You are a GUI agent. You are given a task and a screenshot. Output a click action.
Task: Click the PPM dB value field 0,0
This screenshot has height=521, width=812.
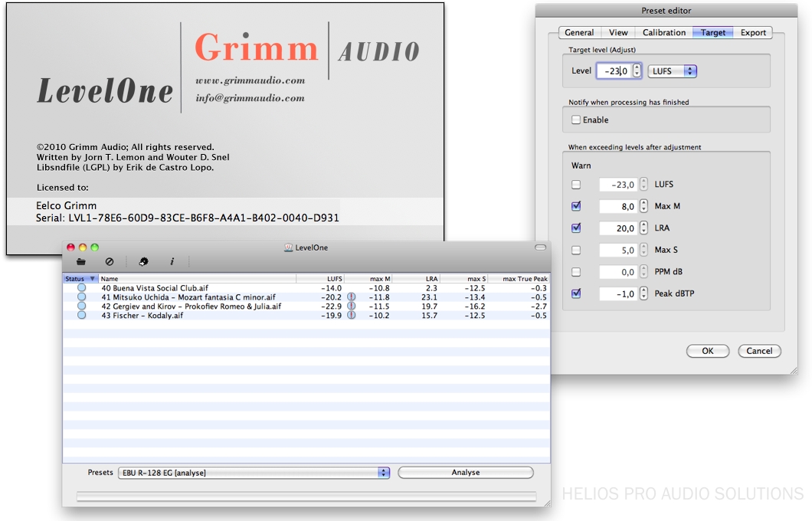coord(619,272)
